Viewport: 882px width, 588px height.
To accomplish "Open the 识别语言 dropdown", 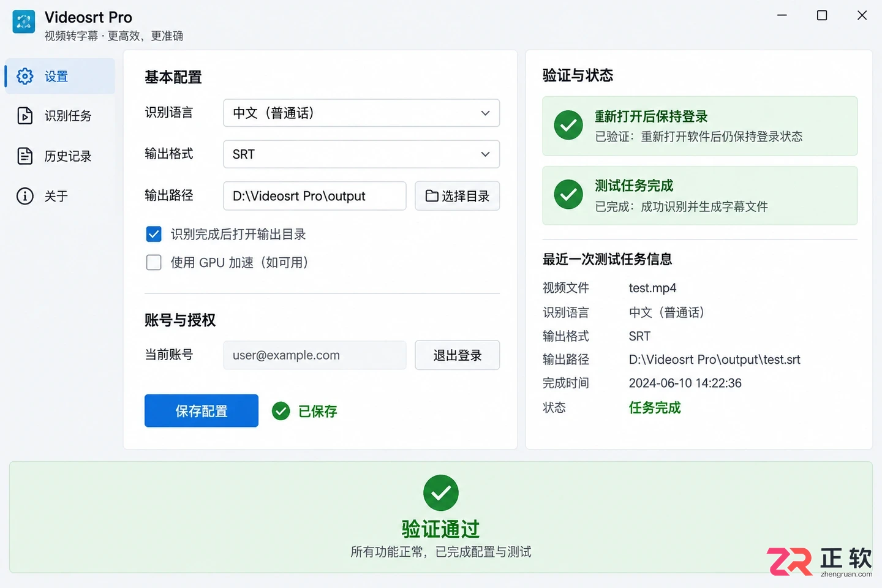I will coord(361,113).
